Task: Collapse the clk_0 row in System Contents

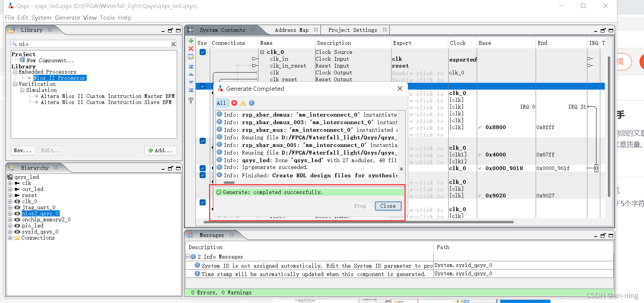Action: click(262, 52)
